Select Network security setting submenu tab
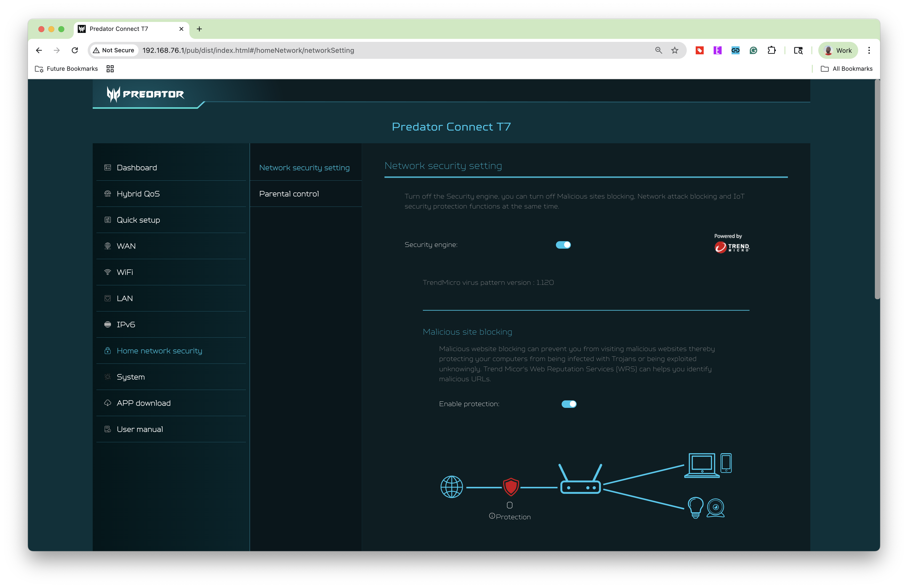This screenshot has height=588, width=908. [x=305, y=167]
